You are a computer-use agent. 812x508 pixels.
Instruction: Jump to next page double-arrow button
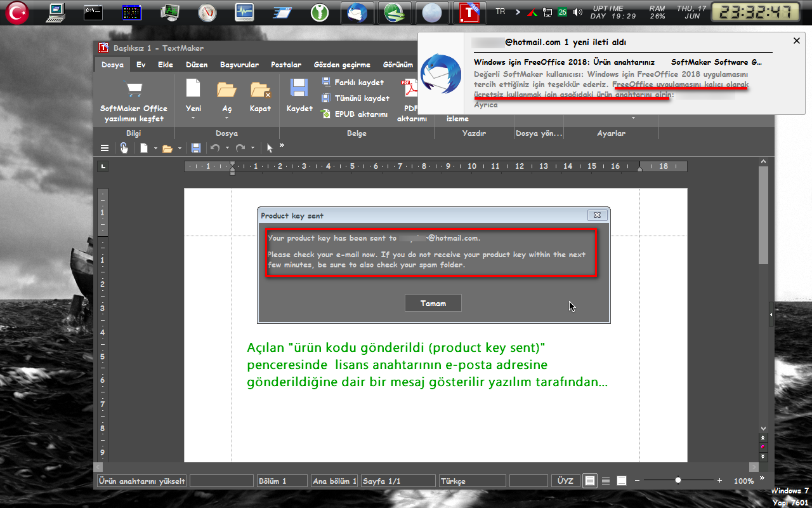pos(763,456)
